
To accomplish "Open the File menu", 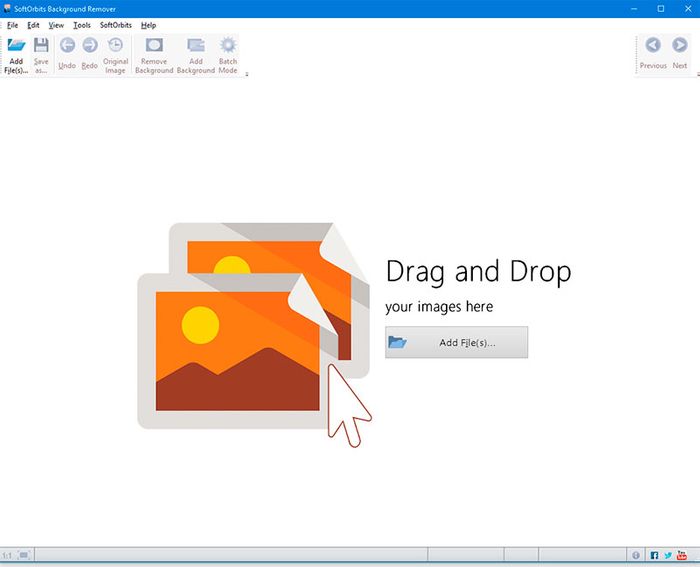I will click(x=12, y=24).
